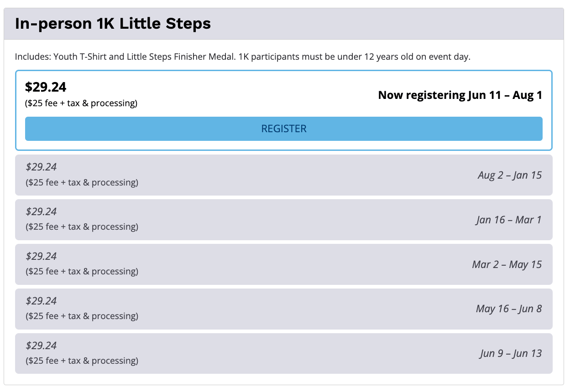
Task: Select the Mar 2 – May 15 pricing row
Action: point(283,264)
